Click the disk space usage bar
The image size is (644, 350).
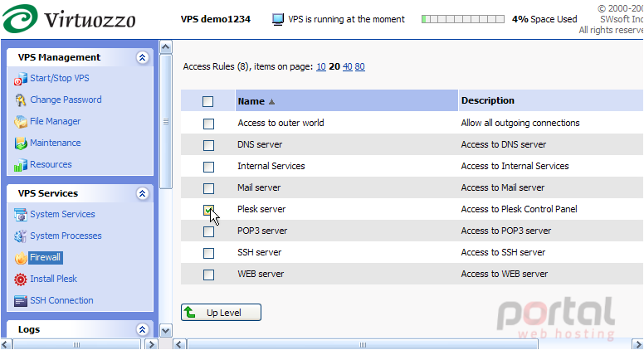[x=463, y=19]
